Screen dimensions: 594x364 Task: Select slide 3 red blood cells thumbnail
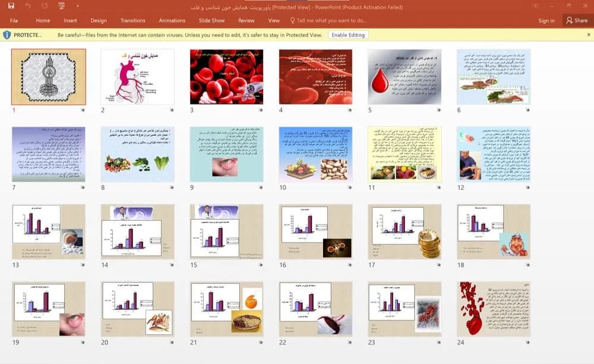226,77
